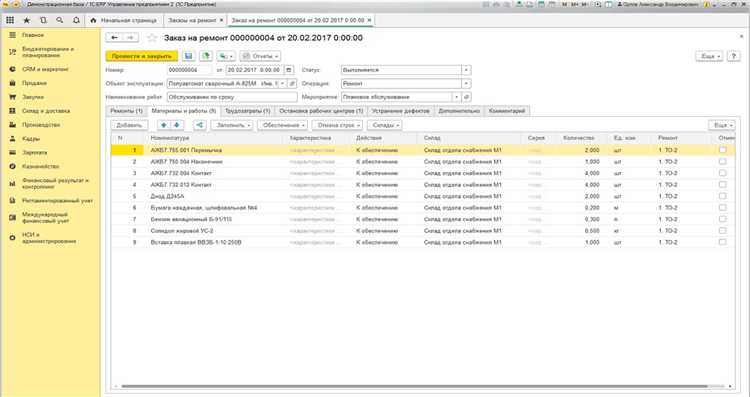Open calendar picker for date field
This screenshot has width=750, height=397.
click(x=288, y=70)
